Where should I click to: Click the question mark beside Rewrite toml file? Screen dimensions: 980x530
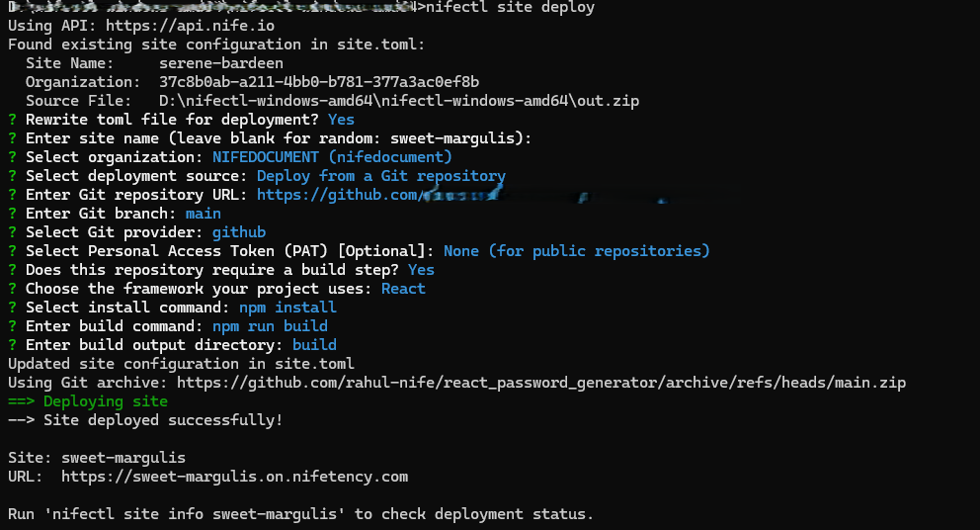tap(12, 120)
